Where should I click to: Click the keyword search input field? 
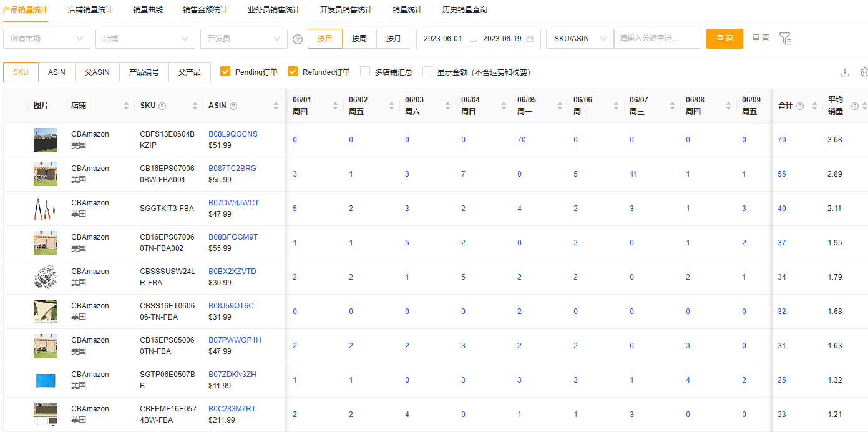coord(657,39)
